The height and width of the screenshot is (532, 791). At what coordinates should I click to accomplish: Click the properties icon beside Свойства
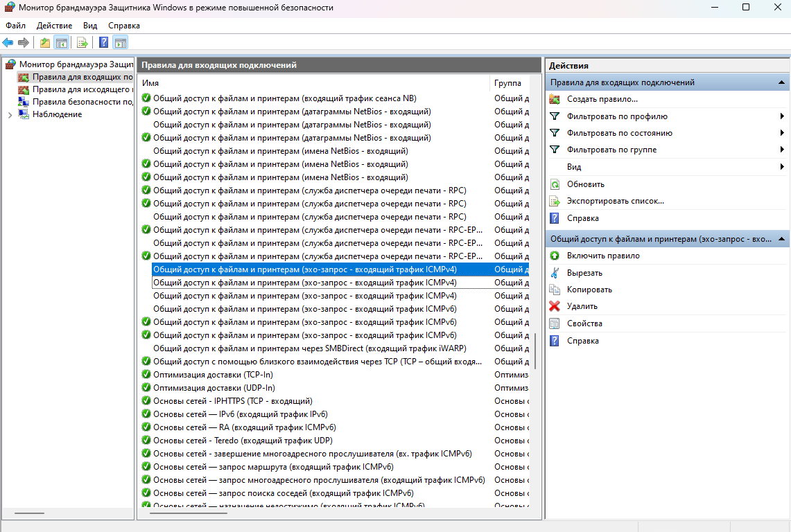pos(555,323)
